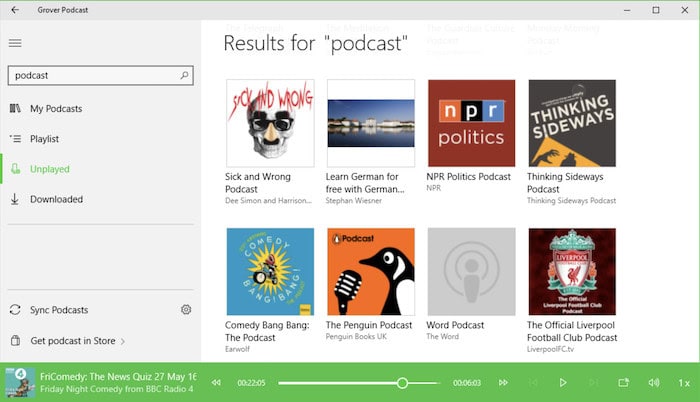Click 'LiverpoolFC.tv' author text
This screenshot has height=402, width=700.
pyautogui.click(x=550, y=349)
